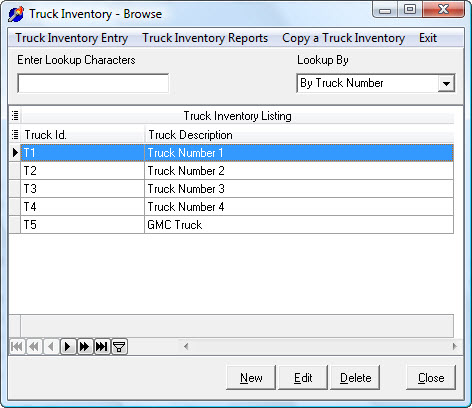Screen dimensions: 472x408
Task: Open Truck Inventory Reports menu
Action: 205,38
